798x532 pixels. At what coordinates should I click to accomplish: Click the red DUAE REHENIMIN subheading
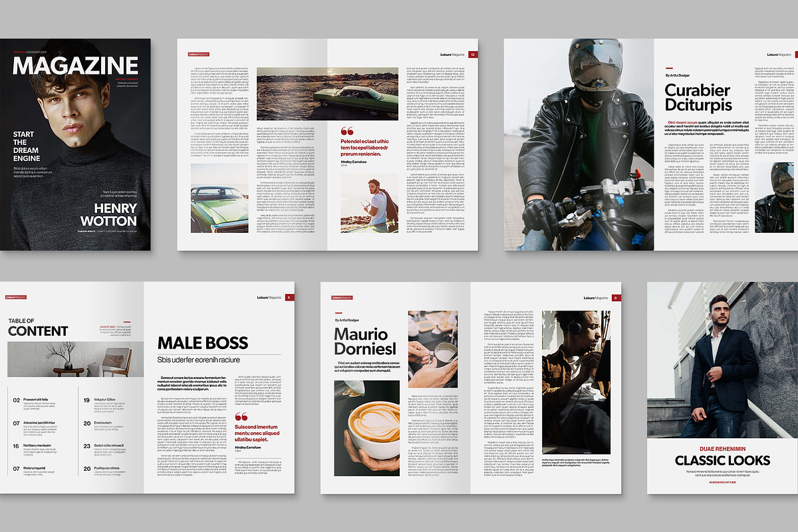[722, 448]
